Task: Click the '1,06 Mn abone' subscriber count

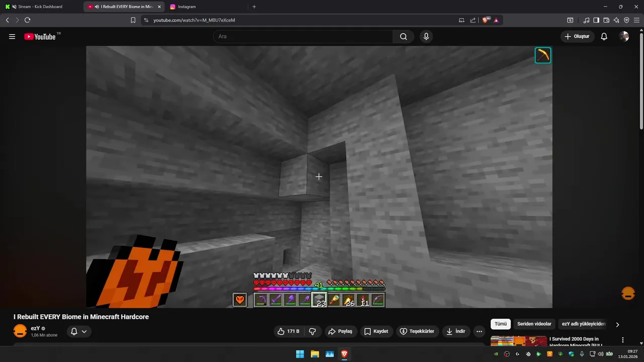Action: click(44, 335)
